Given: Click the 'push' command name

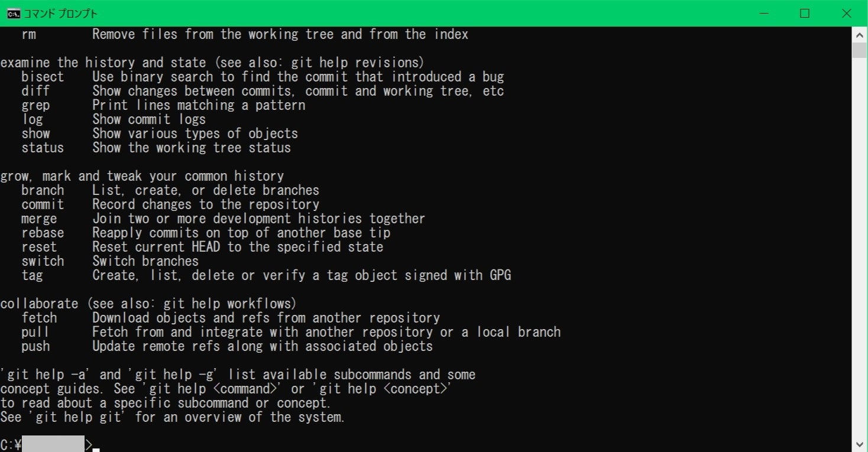Looking at the screenshot, I should click(35, 347).
